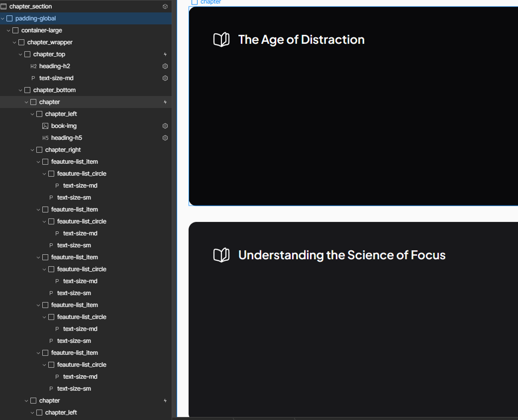
Task: Collapse the container-large node
Action: coord(8,30)
